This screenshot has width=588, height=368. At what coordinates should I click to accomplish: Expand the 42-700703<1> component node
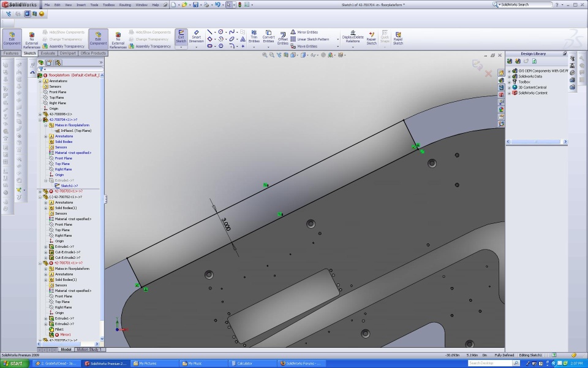pos(40,191)
